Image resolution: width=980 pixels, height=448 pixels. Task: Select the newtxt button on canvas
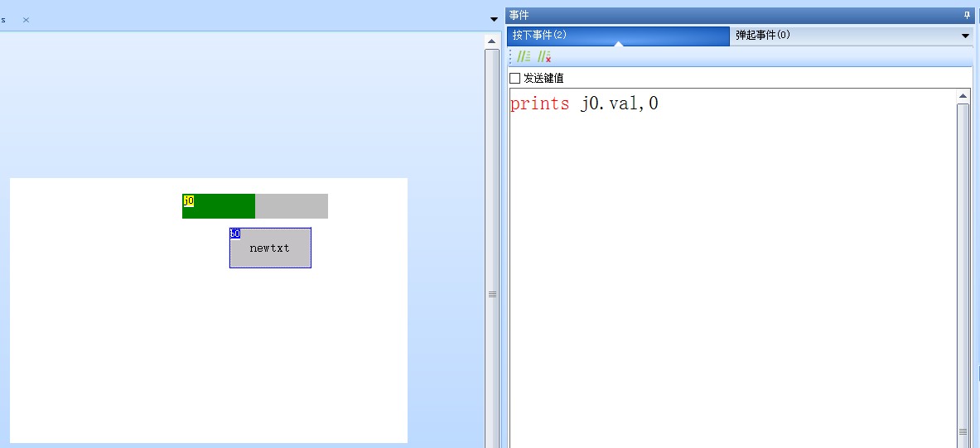coord(270,248)
